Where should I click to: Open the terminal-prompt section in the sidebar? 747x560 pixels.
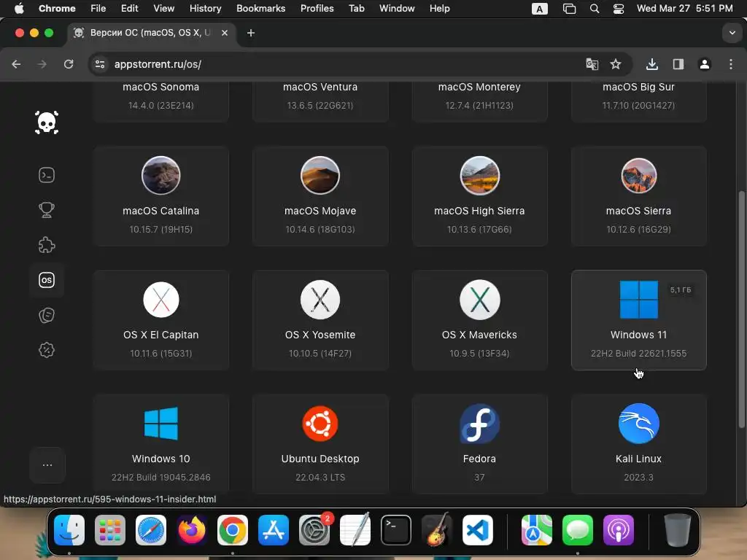pyautogui.click(x=47, y=175)
